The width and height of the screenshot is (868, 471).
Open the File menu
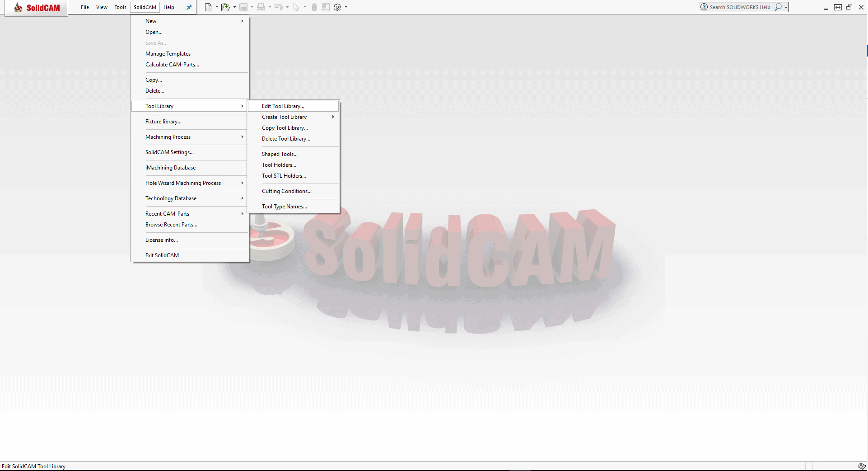pyautogui.click(x=85, y=7)
